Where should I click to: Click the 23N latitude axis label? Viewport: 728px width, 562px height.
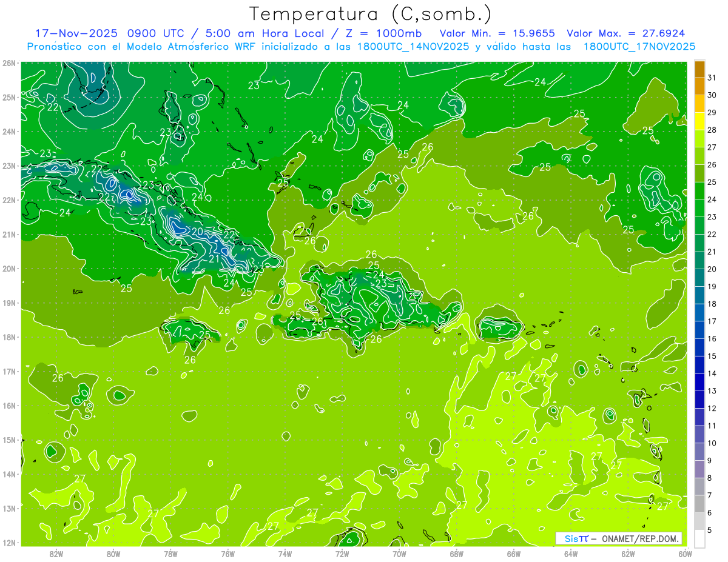pos(10,166)
